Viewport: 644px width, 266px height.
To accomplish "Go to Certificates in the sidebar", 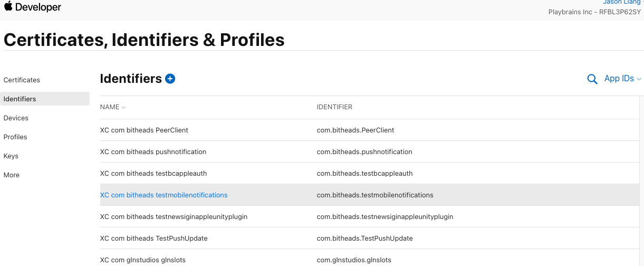I will 22,80.
